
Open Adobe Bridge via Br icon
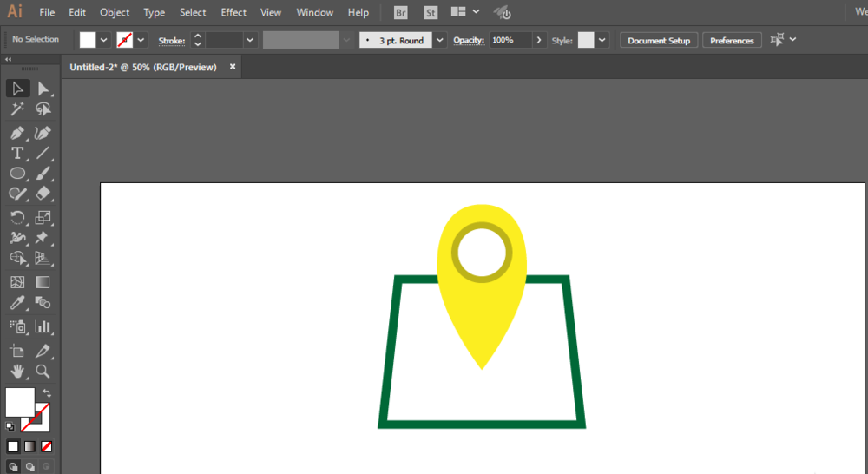pyautogui.click(x=401, y=13)
